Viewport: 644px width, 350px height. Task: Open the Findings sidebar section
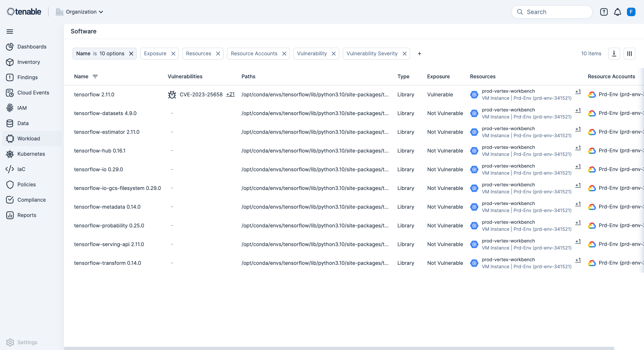(x=27, y=77)
